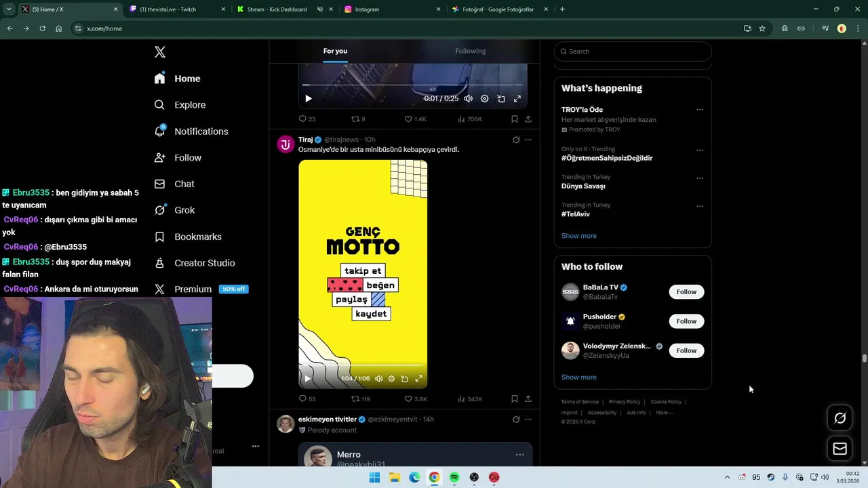Open Spotify from the taskbar
868x488 pixels.
[x=454, y=477]
